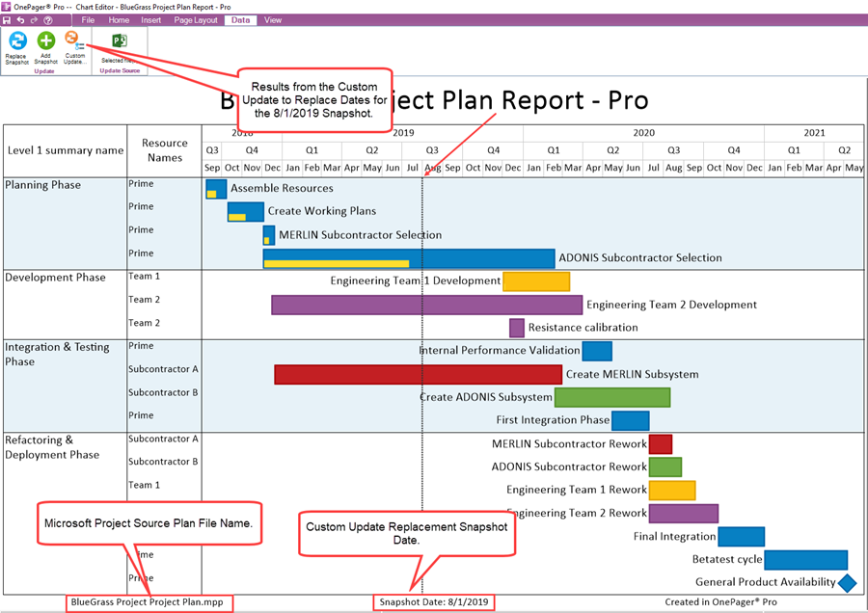Select the purple Engineering Team 2 Development bar
The width and height of the screenshot is (868, 613).
point(426,305)
